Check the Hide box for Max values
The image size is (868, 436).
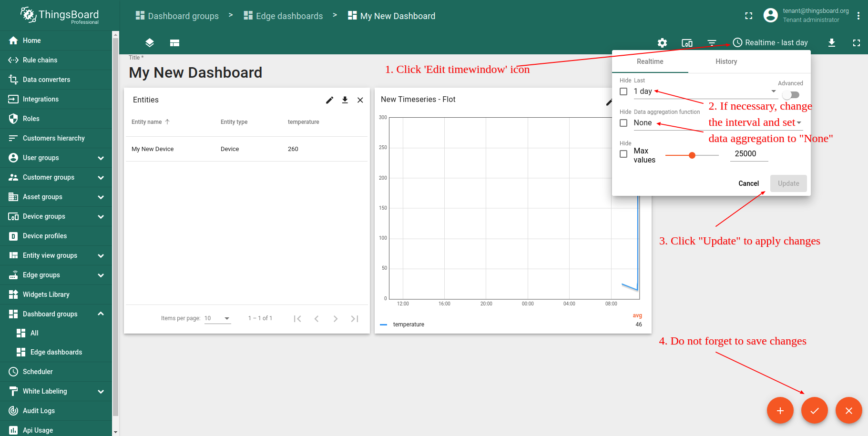tap(623, 154)
